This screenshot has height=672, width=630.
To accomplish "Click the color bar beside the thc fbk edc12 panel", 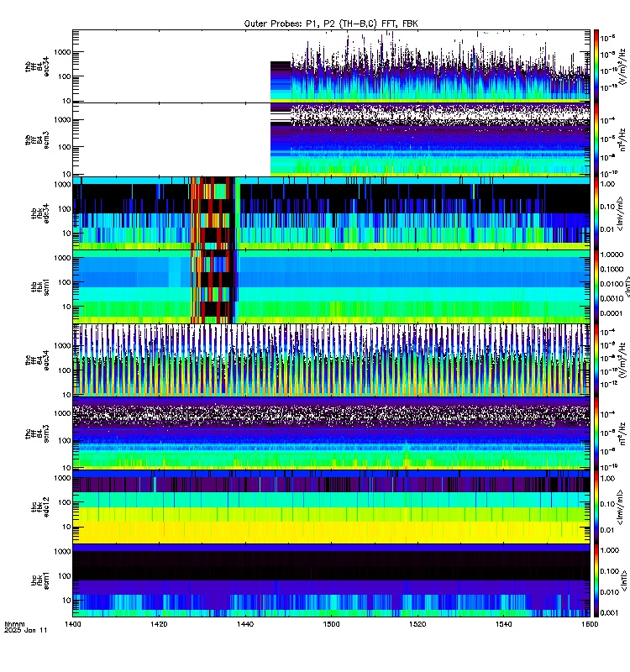I will (x=596, y=507).
